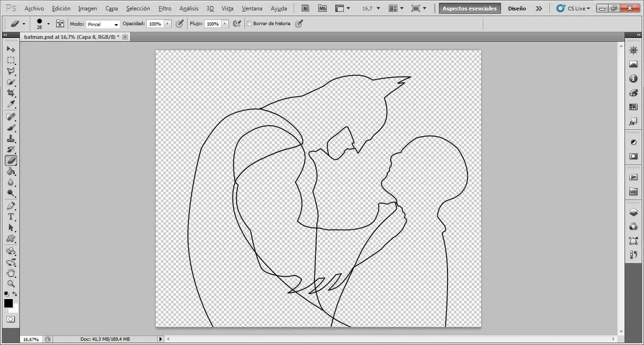Image resolution: width=644 pixels, height=345 pixels.
Task: Click the foreground color swatch
Action: click(8, 304)
